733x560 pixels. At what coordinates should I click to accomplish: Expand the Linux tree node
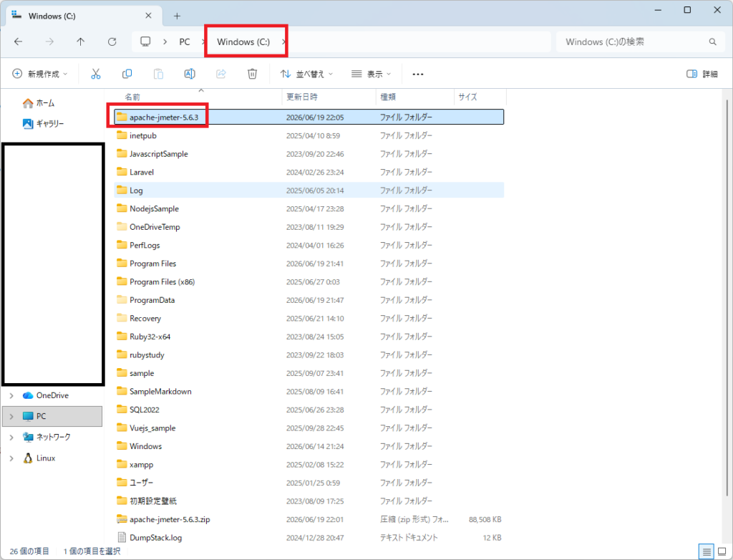point(11,458)
